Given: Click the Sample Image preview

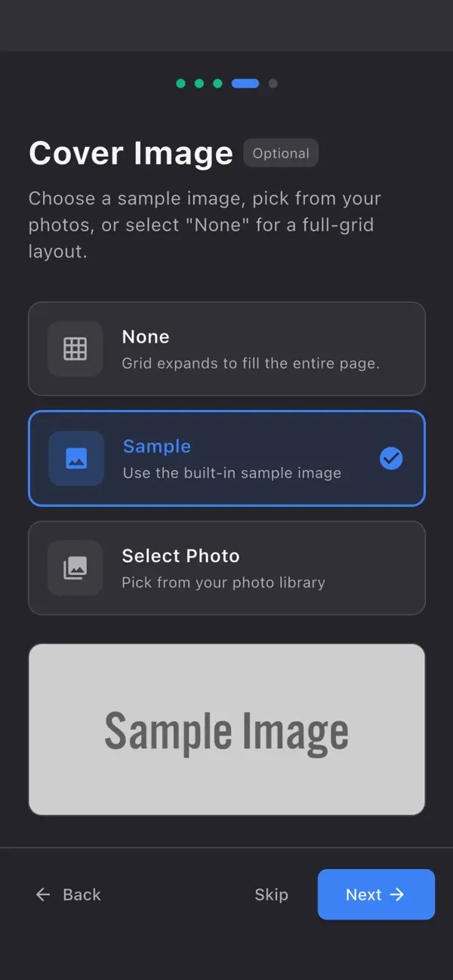Looking at the screenshot, I should (x=226, y=729).
